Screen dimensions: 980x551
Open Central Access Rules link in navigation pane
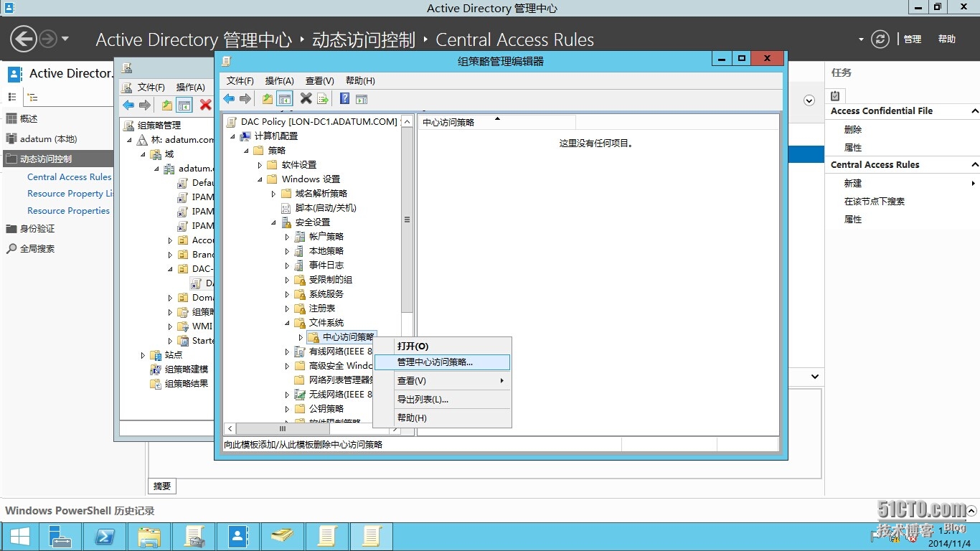[x=70, y=177]
